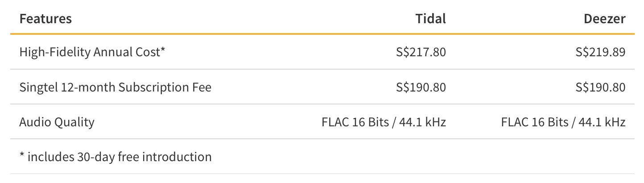The height and width of the screenshot is (183, 644).
Task: Click the orange line under the header row
Action: click(322, 33)
